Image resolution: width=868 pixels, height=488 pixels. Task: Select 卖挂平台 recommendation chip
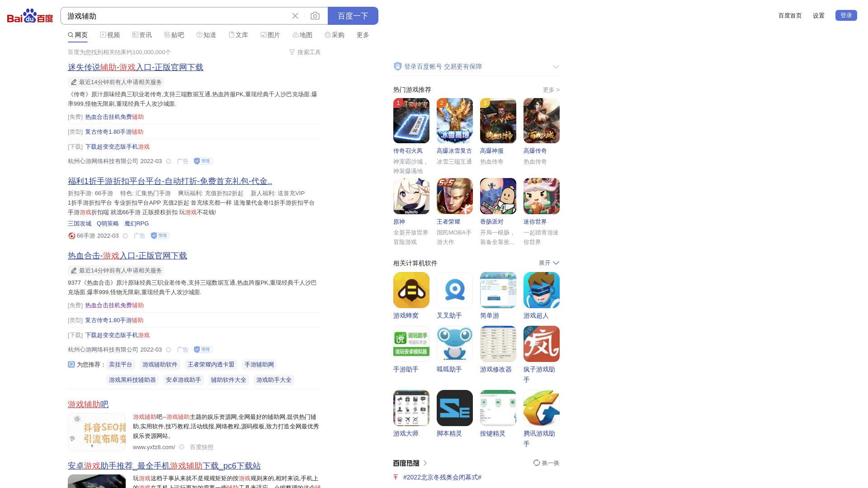[x=121, y=365]
